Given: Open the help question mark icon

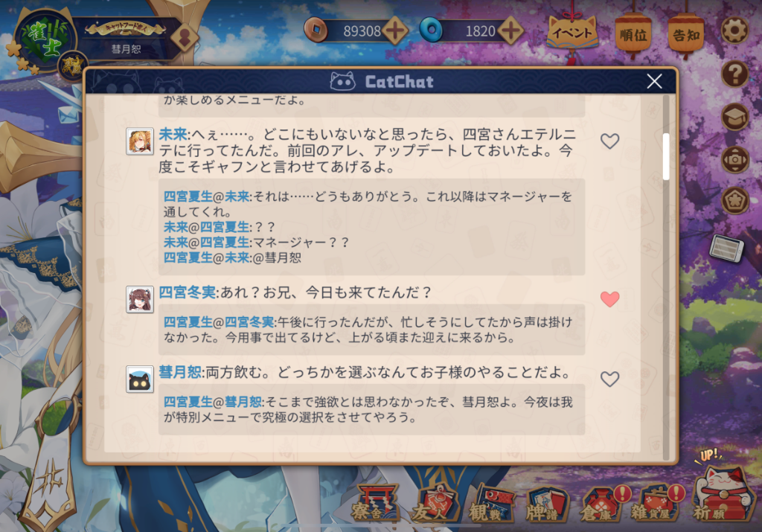Looking at the screenshot, I should tap(734, 74).
